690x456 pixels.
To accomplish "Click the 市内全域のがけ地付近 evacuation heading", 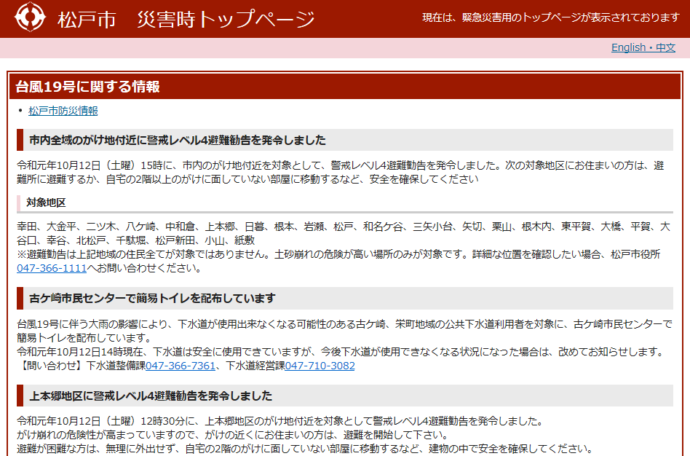I will point(177,140).
